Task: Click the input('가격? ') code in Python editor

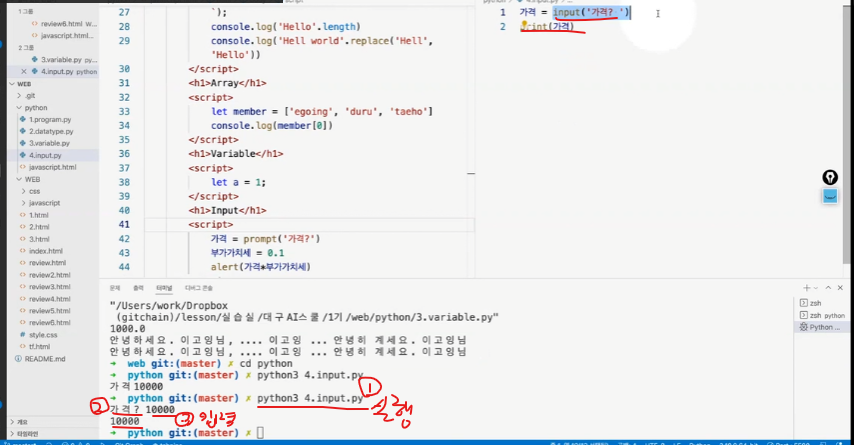Action: pos(591,13)
